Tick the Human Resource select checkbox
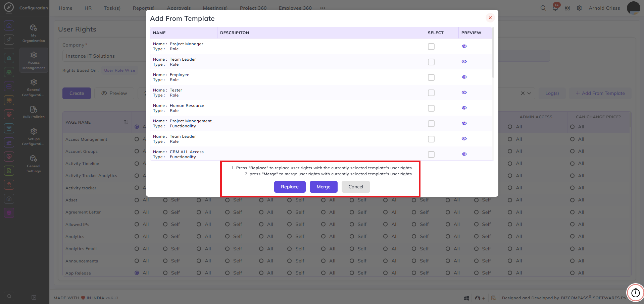Image resolution: width=644 pixels, height=304 pixels. [x=431, y=108]
